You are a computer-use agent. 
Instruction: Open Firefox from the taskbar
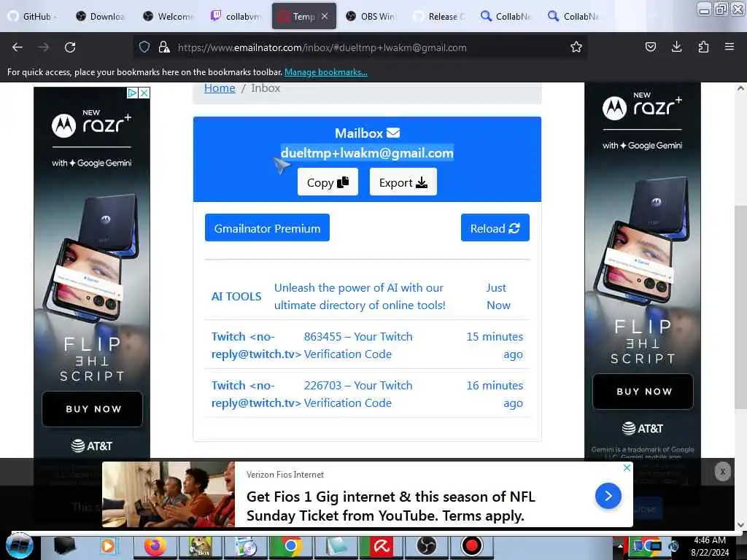pyautogui.click(x=155, y=546)
